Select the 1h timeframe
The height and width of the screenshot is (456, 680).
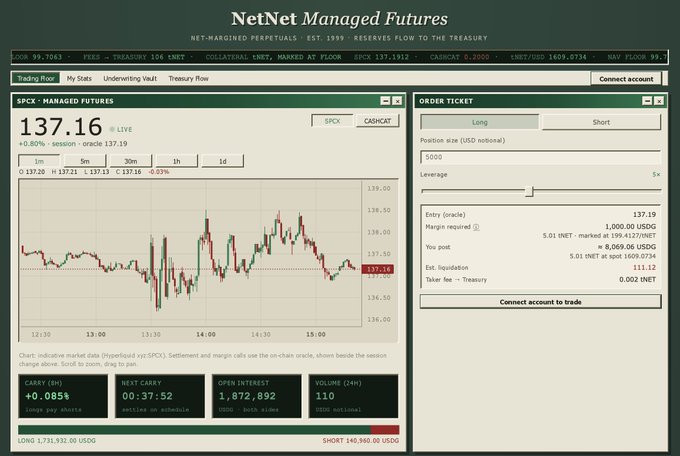[177, 161]
